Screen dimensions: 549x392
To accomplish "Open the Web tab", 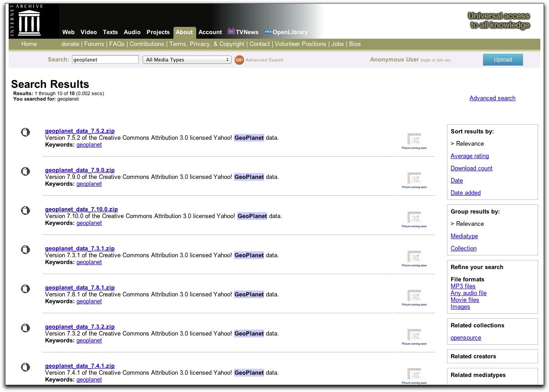I will coord(68,32).
